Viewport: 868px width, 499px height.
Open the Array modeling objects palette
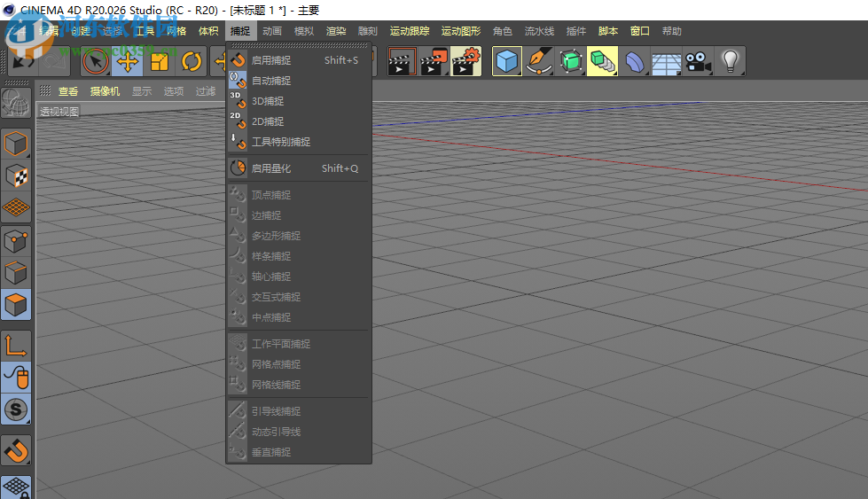point(602,61)
